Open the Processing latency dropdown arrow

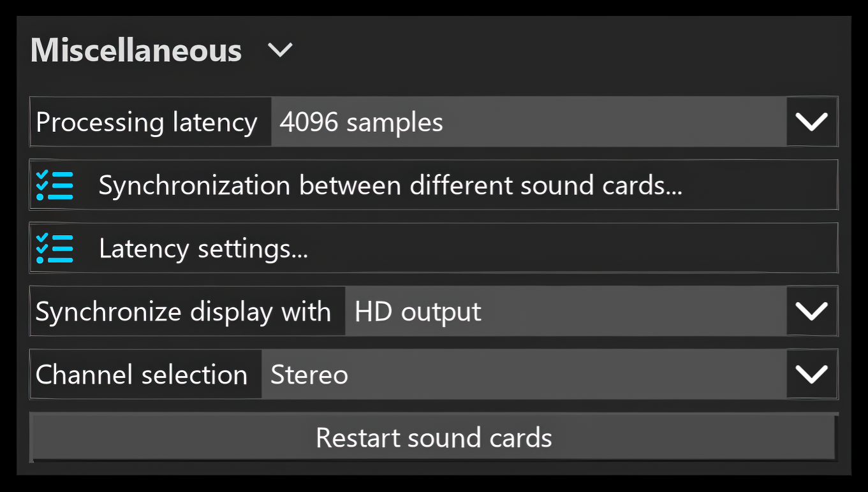point(812,122)
